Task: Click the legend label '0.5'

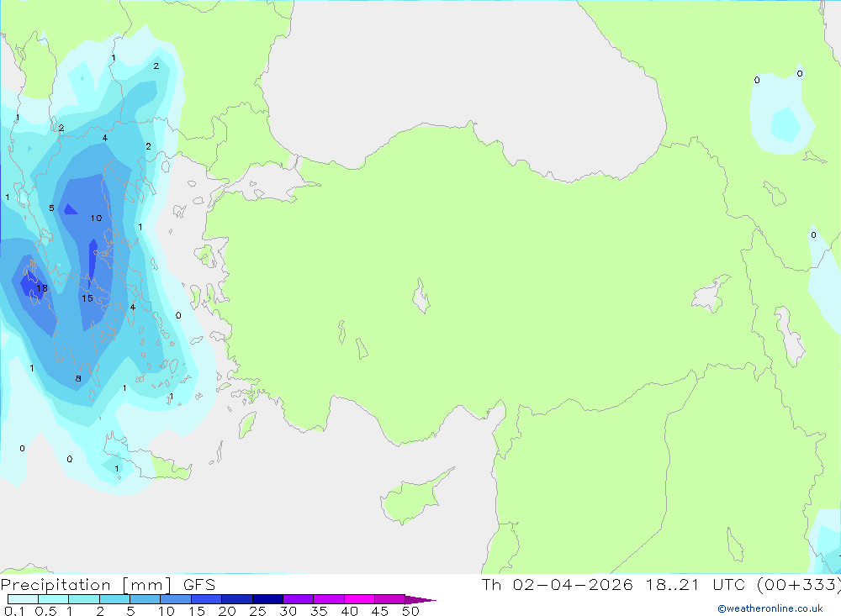Action: click(x=45, y=611)
